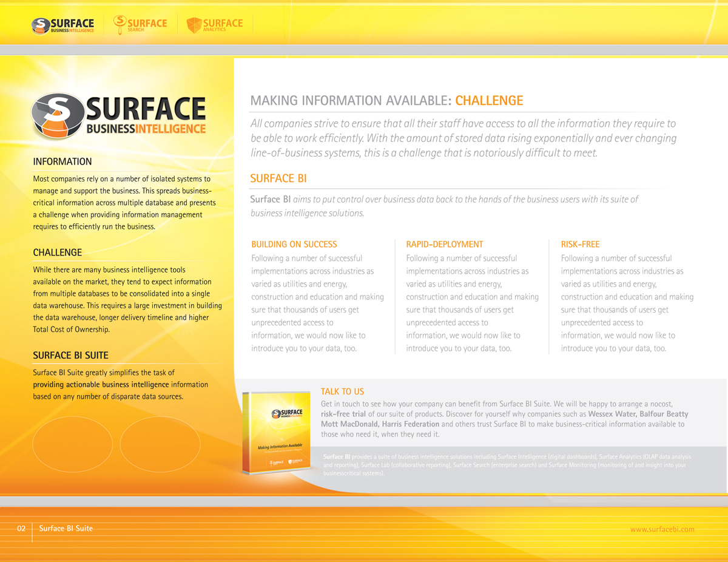Click the paragraph under RISK-FREE
Image resolution: width=728 pixels, height=562 pixels.
click(x=627, y=303)
